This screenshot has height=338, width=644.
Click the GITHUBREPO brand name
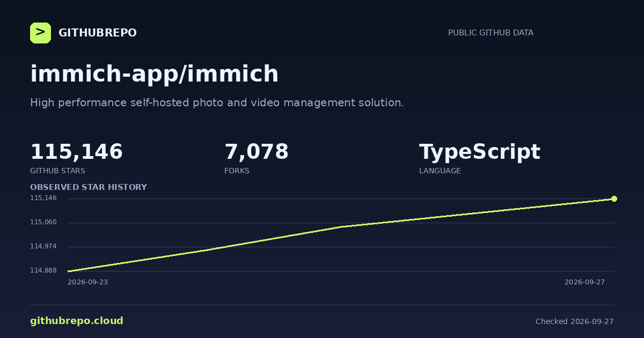click(x=98, y=33)
